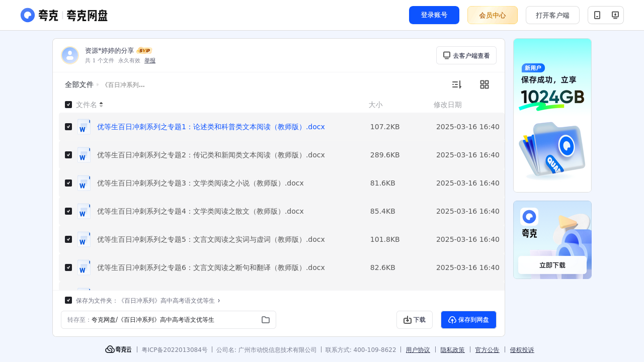Open 专题5 文言文阅读之实词与虚词 file

211,239
